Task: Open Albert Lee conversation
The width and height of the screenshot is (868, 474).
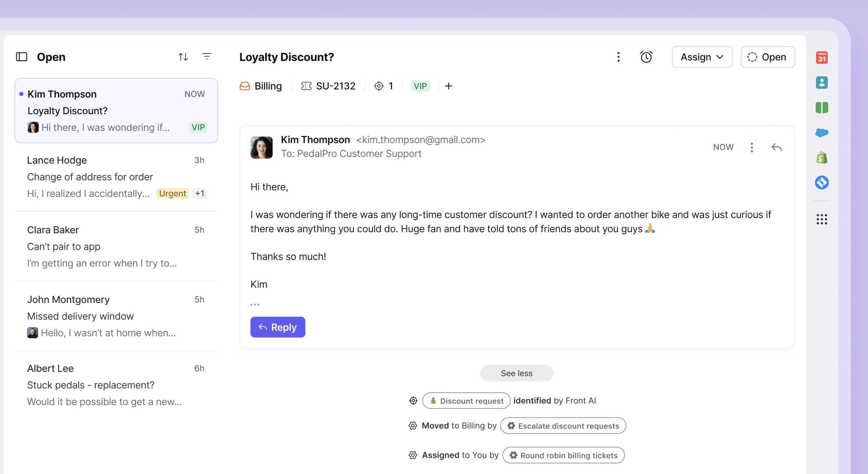Action: tap(116, 385)
